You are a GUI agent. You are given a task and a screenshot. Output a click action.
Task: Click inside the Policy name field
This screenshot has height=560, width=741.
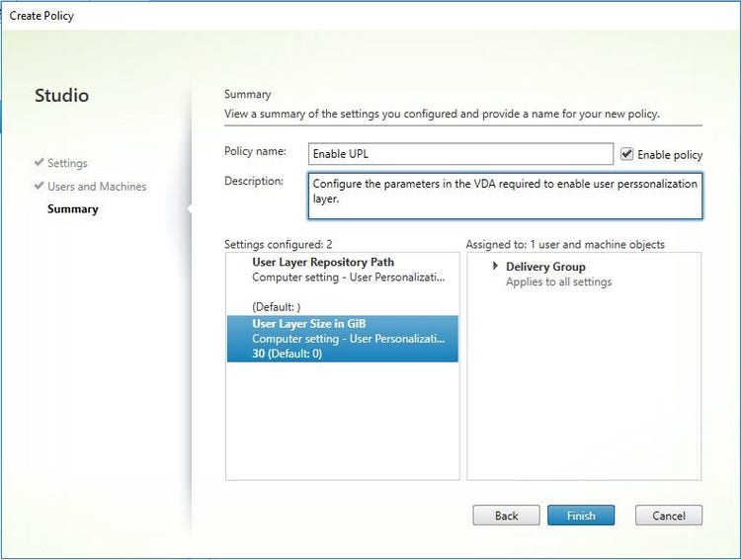click(x=460, y=154)
